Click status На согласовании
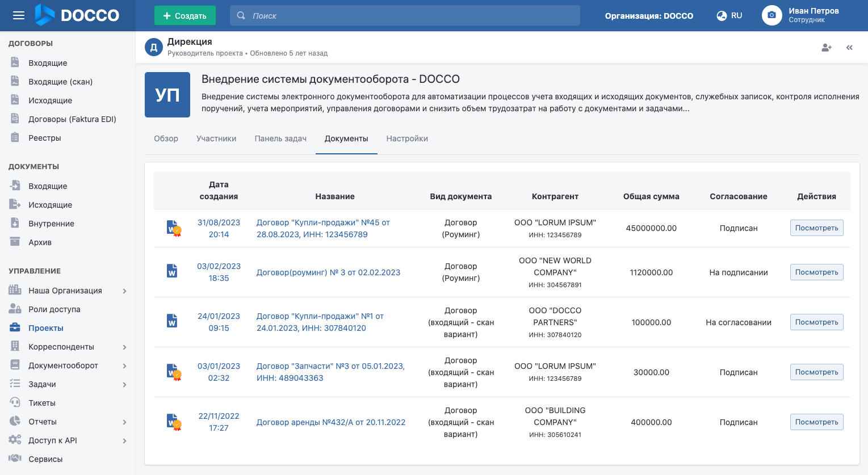The width and height of the screenshot is (868, 475). [739, 322]
